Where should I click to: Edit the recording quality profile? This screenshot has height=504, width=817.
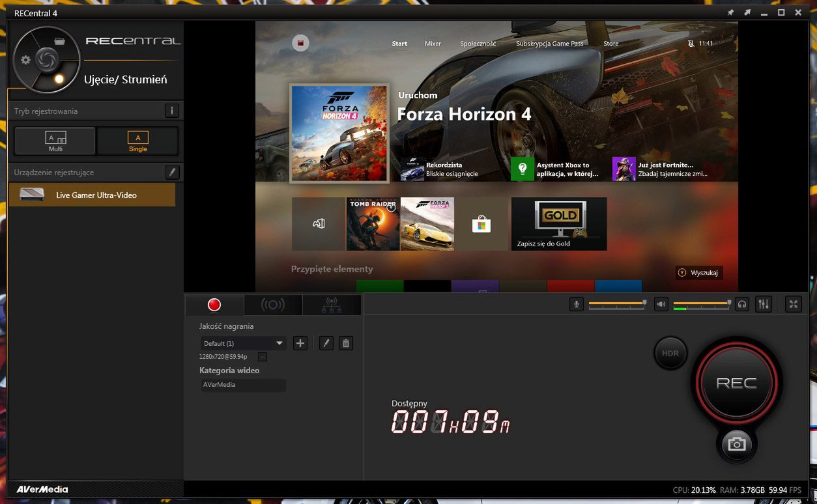click(326, 343)
